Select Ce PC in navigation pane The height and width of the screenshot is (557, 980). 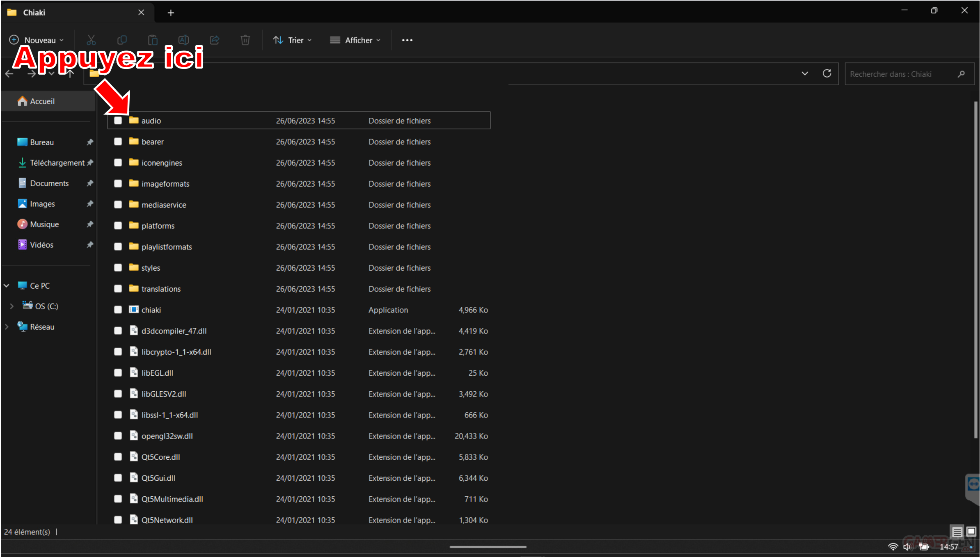click(x=40, y=285)
